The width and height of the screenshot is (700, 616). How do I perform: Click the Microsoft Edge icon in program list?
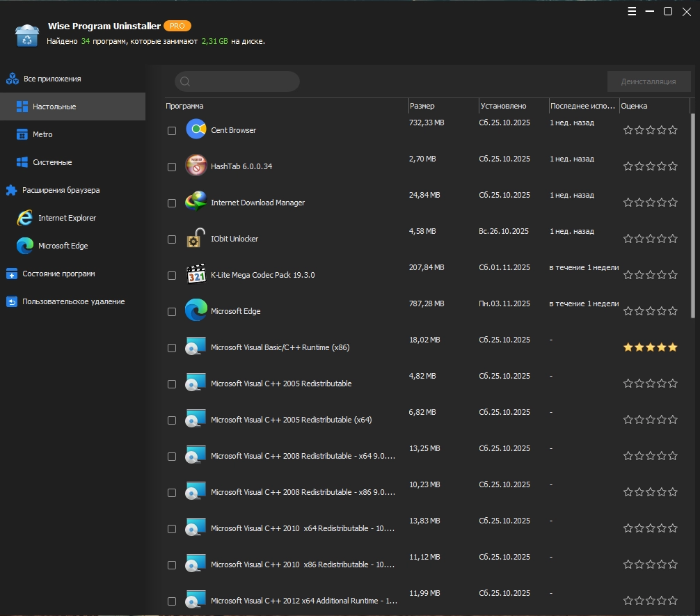point(196,310)
